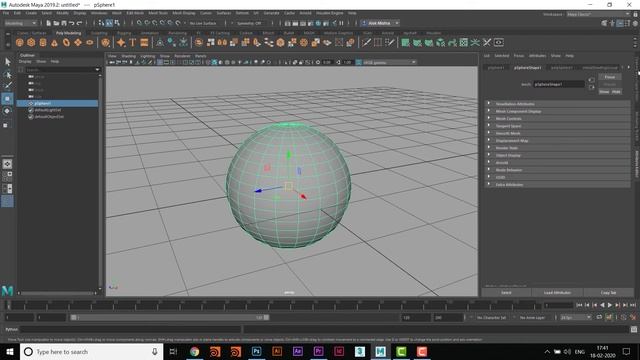The width and height of the screenshot is (640, 360).
Task: Click the Select button at bottom of Attribute Editor
Action: click(506, 293)
